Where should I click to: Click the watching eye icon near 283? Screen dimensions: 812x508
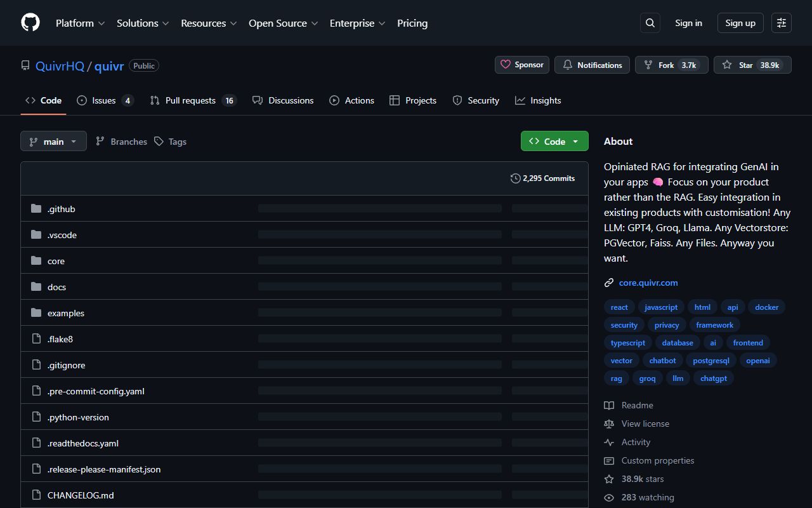click(609, 497)
